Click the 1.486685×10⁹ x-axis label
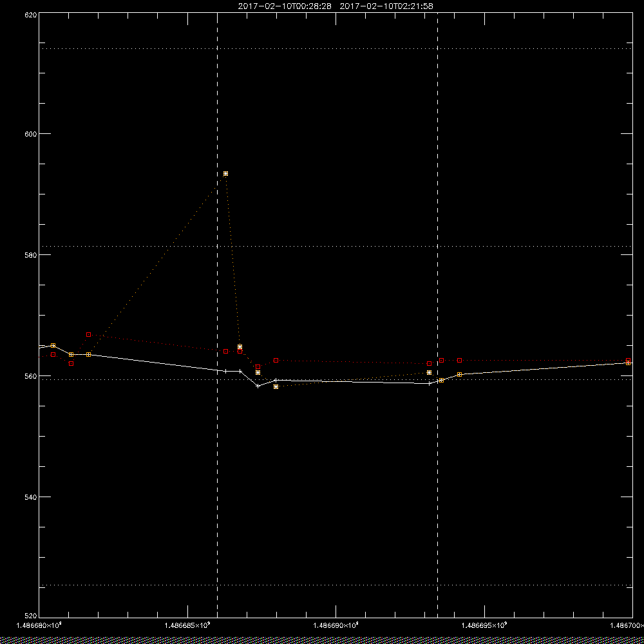Screen dimensions: 644x644 pyautogui.click(x=187, y=625)
